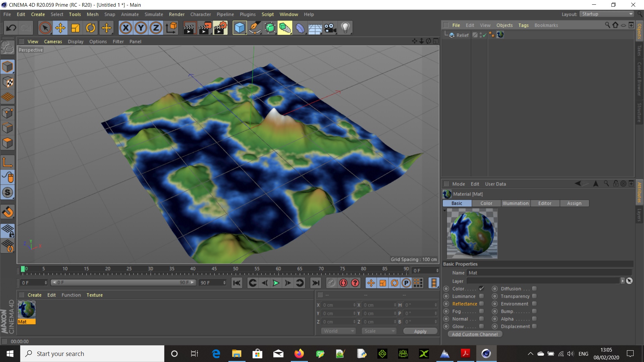This screenshot has height=362, width=644.
Task: Enable Axis mode L icon
Action: pos(8,162)
